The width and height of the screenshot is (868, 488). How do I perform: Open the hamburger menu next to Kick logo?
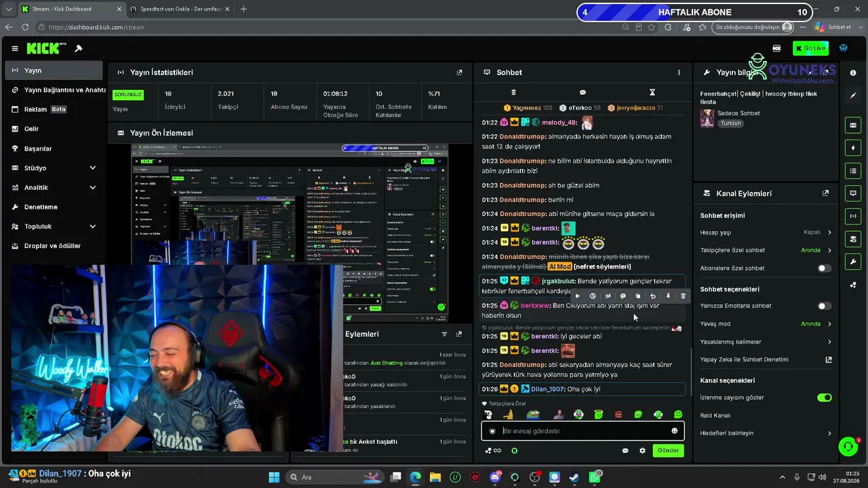[14, 48]
